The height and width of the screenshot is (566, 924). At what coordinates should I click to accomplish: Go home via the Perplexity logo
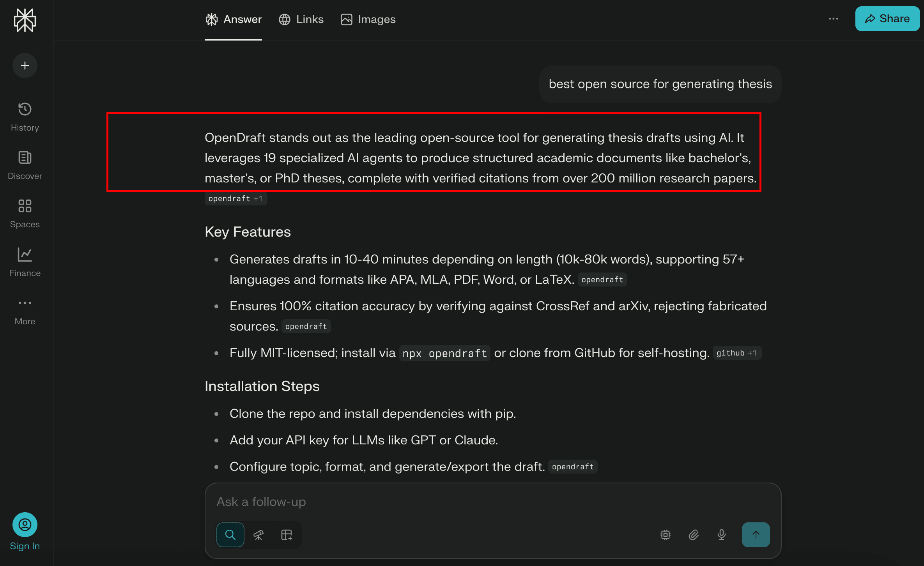(25, 20)
